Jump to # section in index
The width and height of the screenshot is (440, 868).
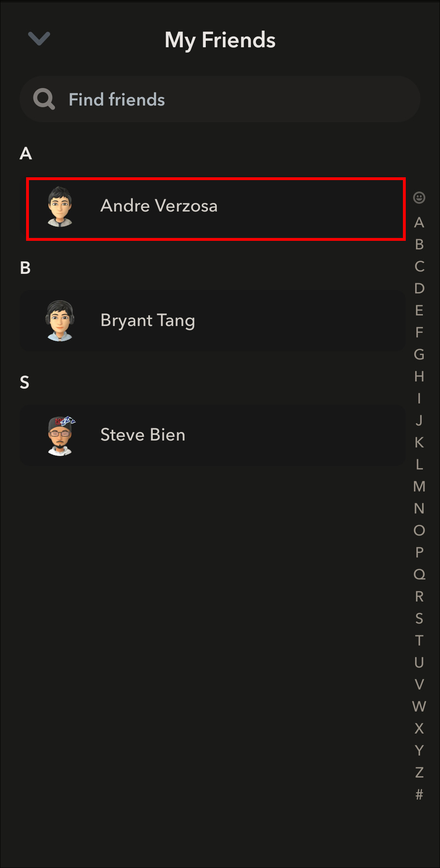tap(419, 794)
